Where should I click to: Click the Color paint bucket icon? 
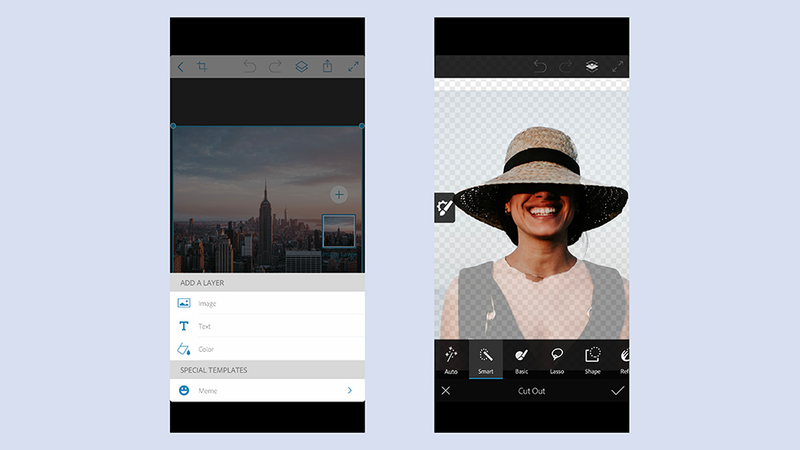tap(184, 349)
